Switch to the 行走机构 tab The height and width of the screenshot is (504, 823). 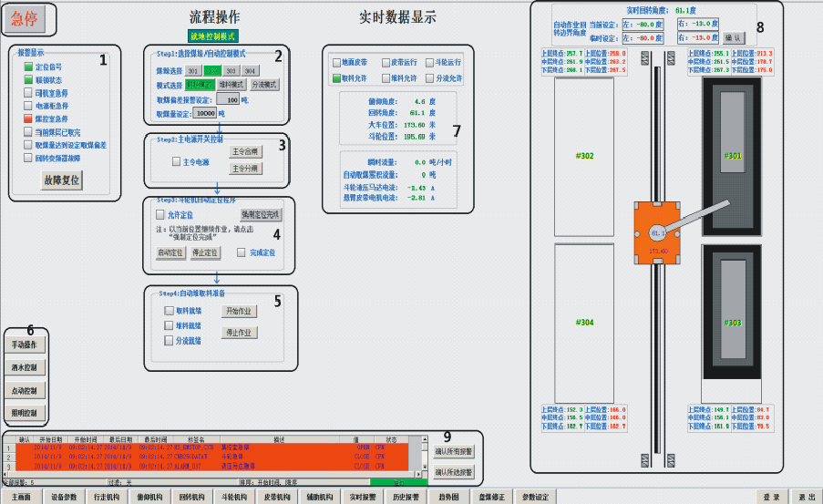click(x=107, y=497)
